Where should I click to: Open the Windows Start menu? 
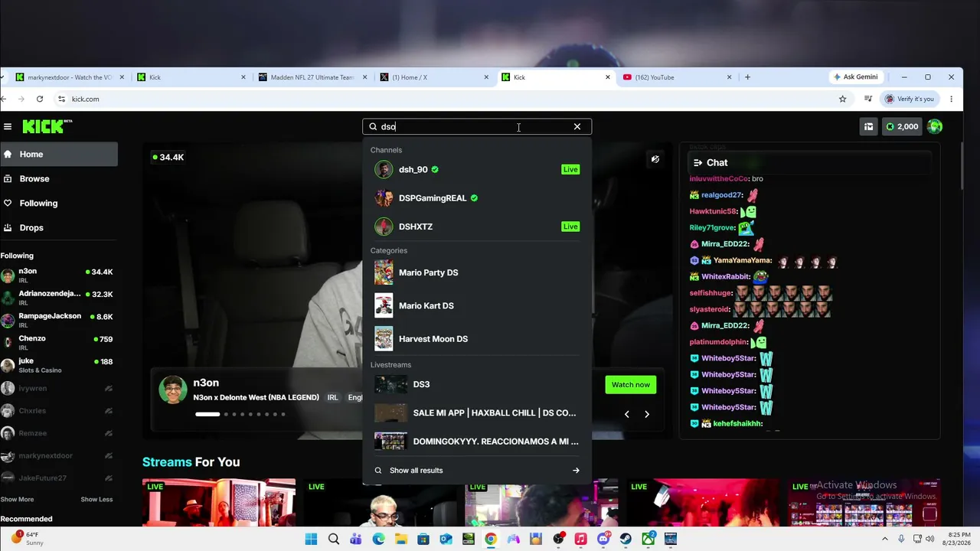click(x=311, y=540)
